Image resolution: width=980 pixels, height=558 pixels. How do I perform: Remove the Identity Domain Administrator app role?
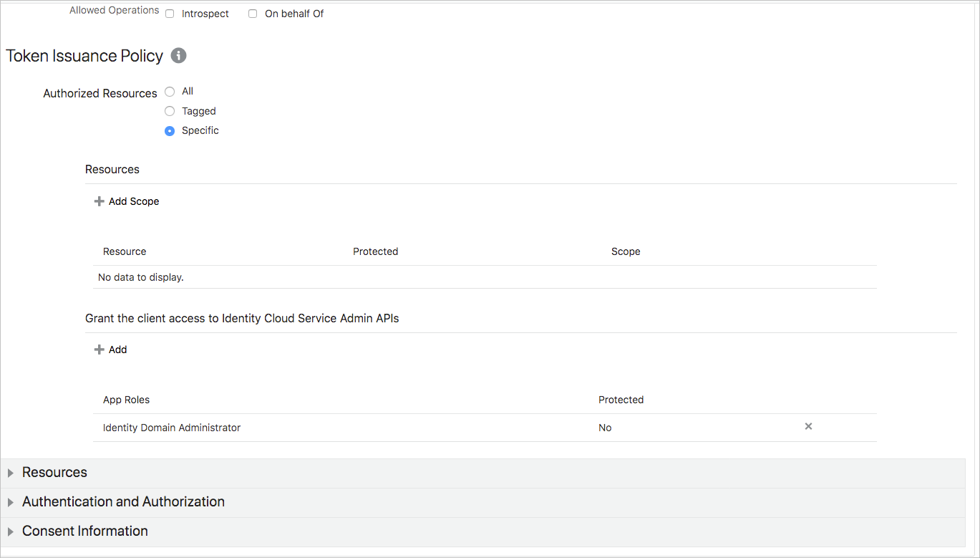point(807,426)
